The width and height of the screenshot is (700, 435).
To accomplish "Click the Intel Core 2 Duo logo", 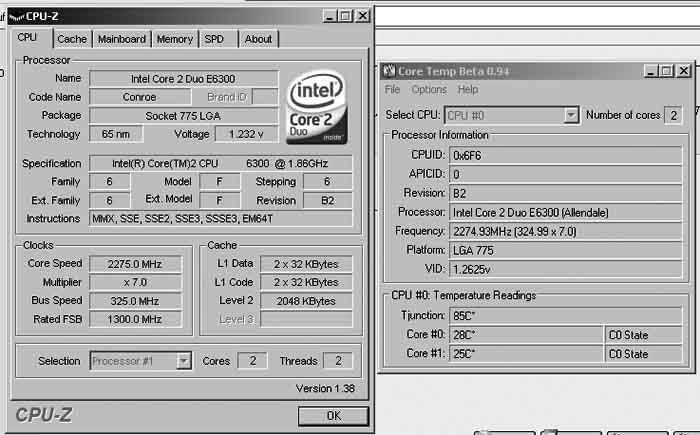I will point(317,107).
